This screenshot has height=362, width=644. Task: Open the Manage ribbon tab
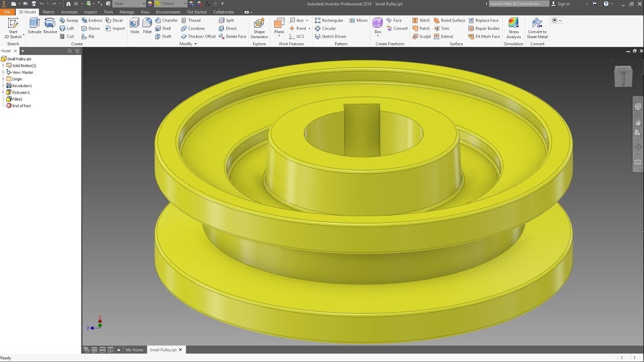(127, 12)
